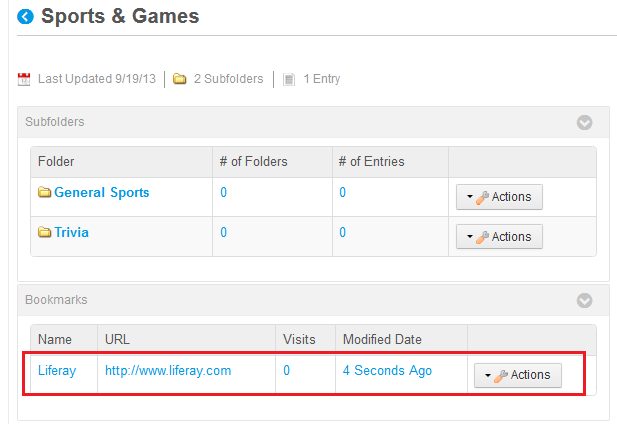Click Trivia entries count 0
This screenshot has width=617, height=424.
click(342, 232)
